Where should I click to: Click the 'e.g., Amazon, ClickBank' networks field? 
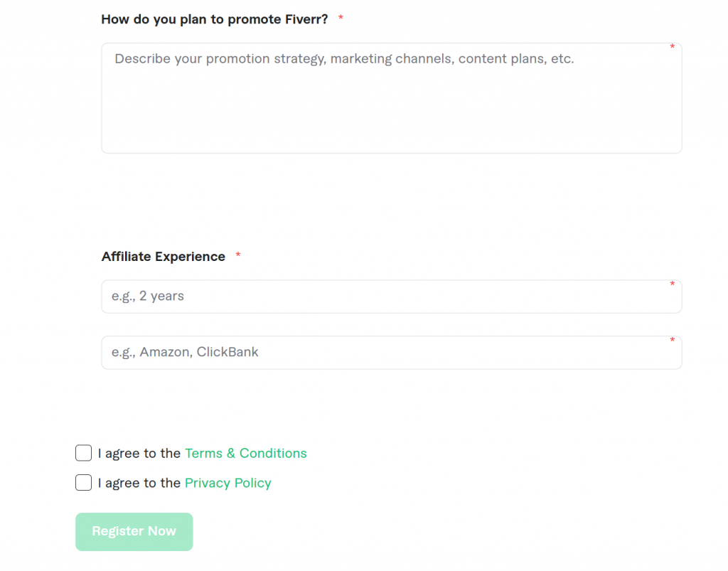click(x=392, y=353)
